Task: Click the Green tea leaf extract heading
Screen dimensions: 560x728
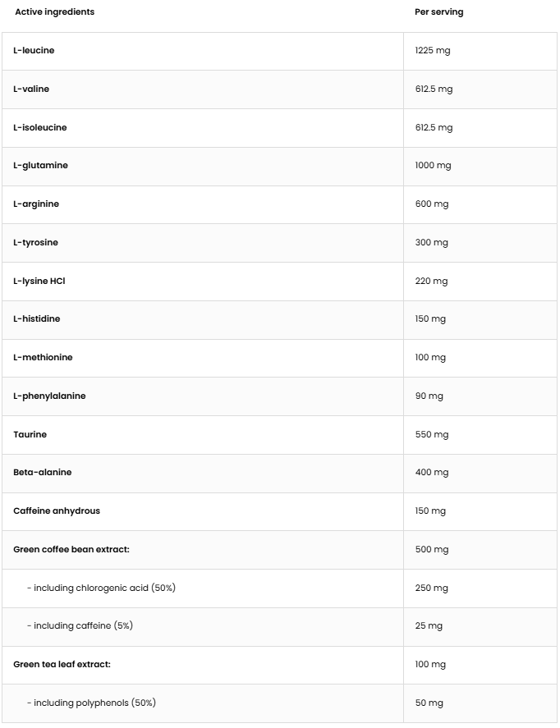Action: (62, 665)
